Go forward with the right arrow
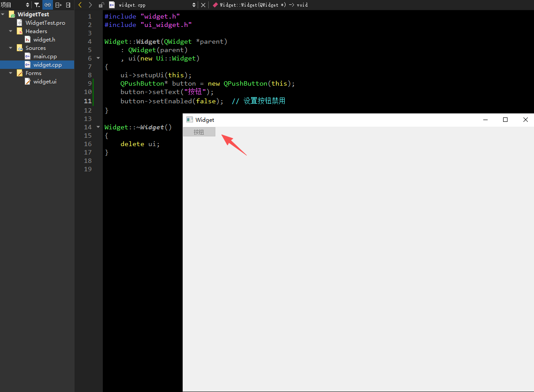The image size is (534, 392). 90,5
